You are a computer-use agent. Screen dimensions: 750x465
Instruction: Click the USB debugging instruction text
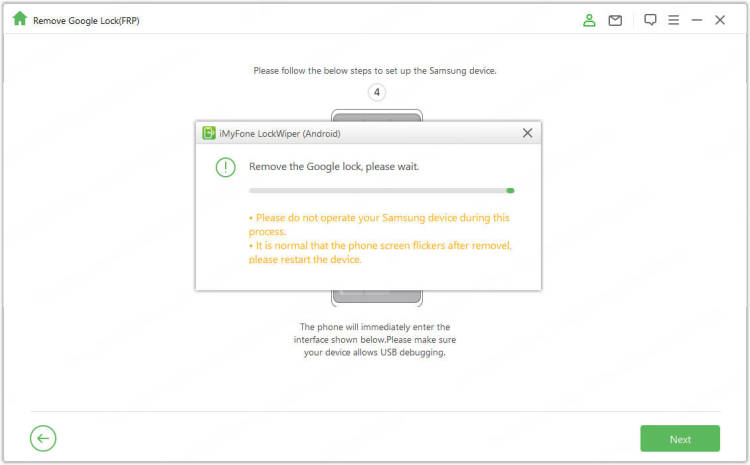[376, 340]
